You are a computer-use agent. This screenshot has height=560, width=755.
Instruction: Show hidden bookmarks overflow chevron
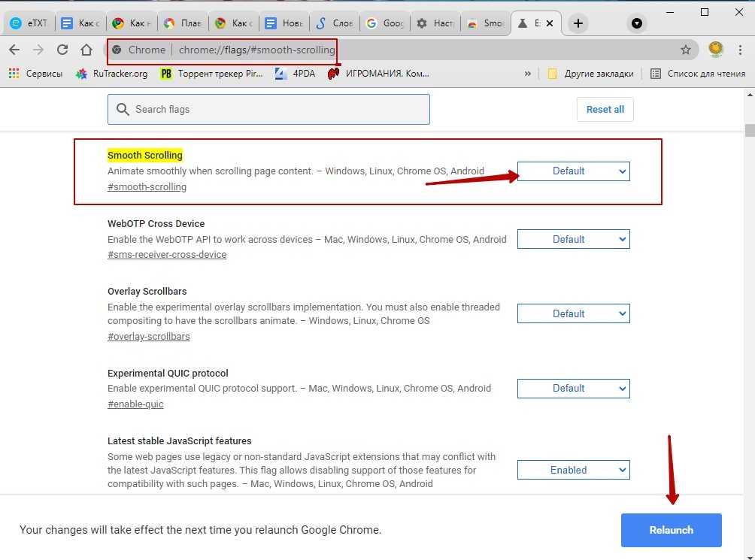[x=527, y=74]
